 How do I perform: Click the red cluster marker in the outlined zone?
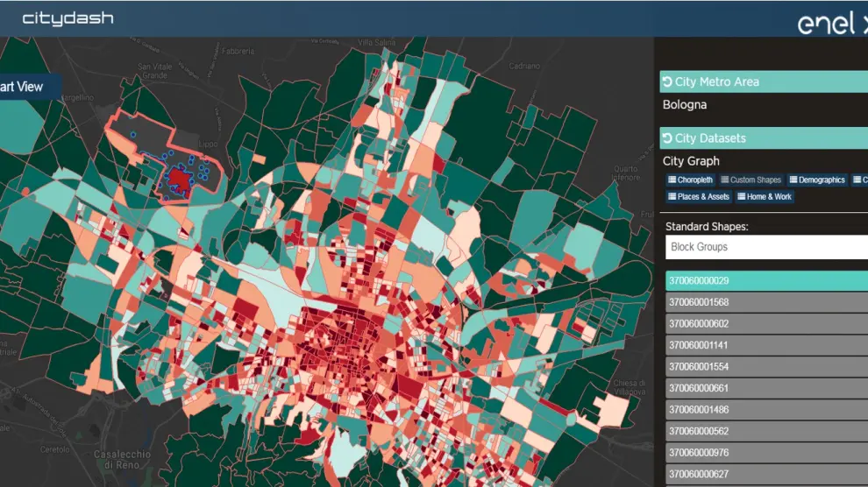click(180, 179)
